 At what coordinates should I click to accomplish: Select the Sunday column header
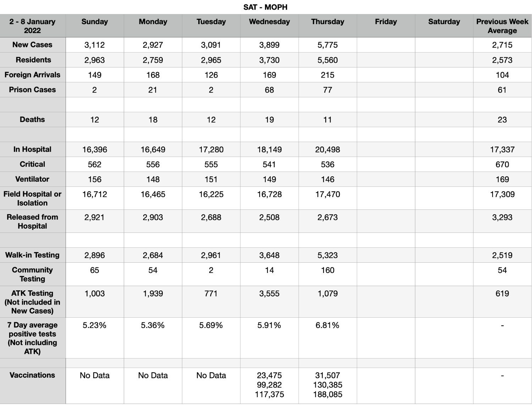click(x=95, y=26)
